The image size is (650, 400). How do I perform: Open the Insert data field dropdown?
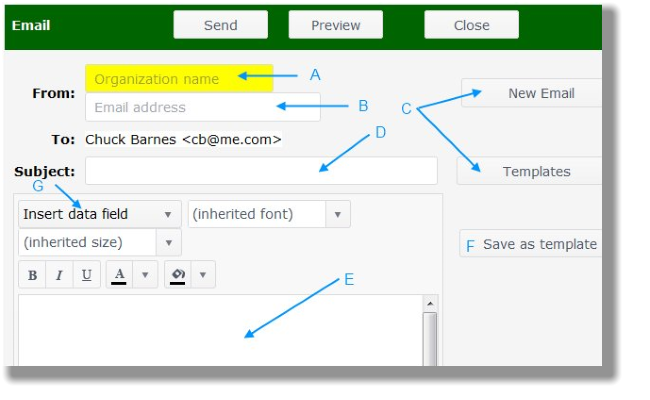(99, 214)
